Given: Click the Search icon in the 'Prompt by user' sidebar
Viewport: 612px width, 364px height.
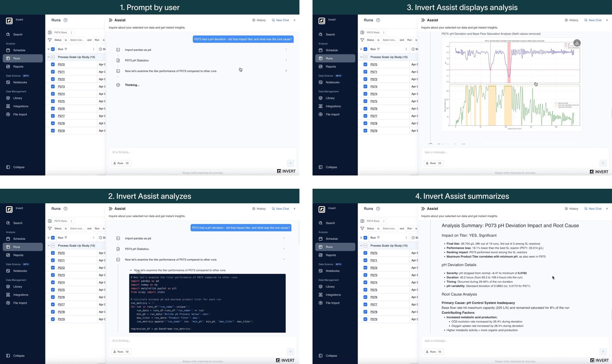Looking at the screenshot, I should [8, 34].
